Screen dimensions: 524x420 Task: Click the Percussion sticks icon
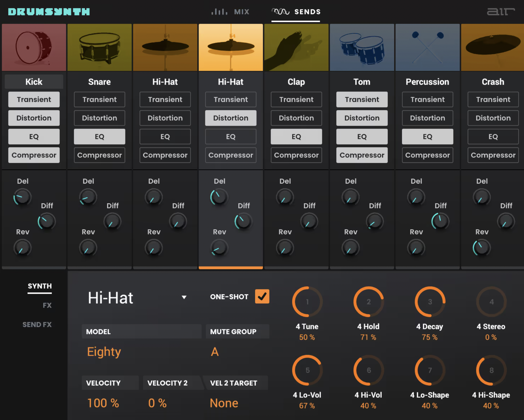(x=427, y=47)
